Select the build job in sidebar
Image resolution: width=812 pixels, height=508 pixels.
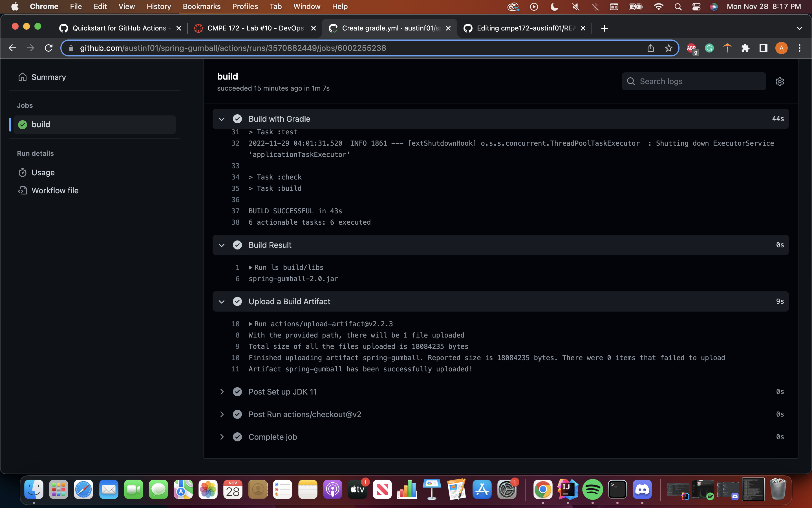tap(95, 125)
